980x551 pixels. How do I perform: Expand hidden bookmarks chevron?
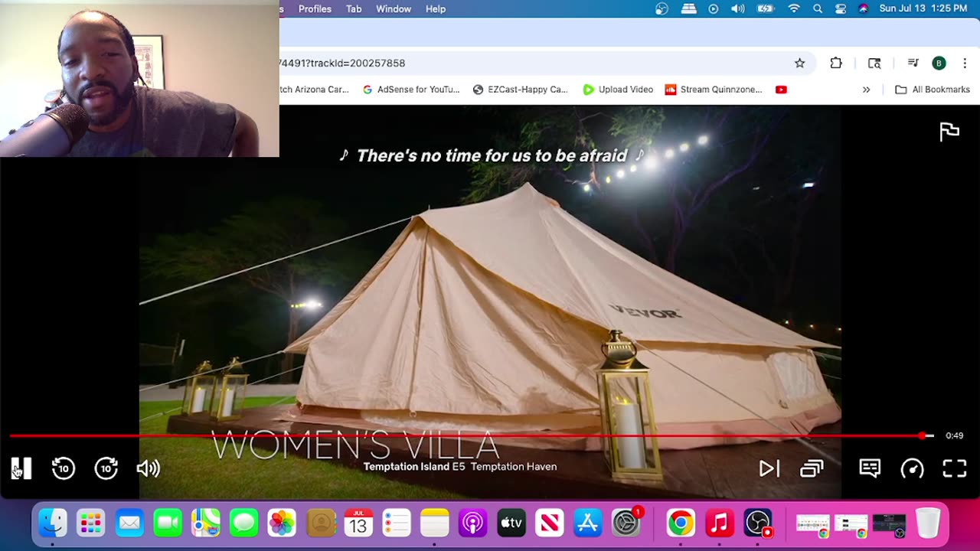(x=866, y=90)
